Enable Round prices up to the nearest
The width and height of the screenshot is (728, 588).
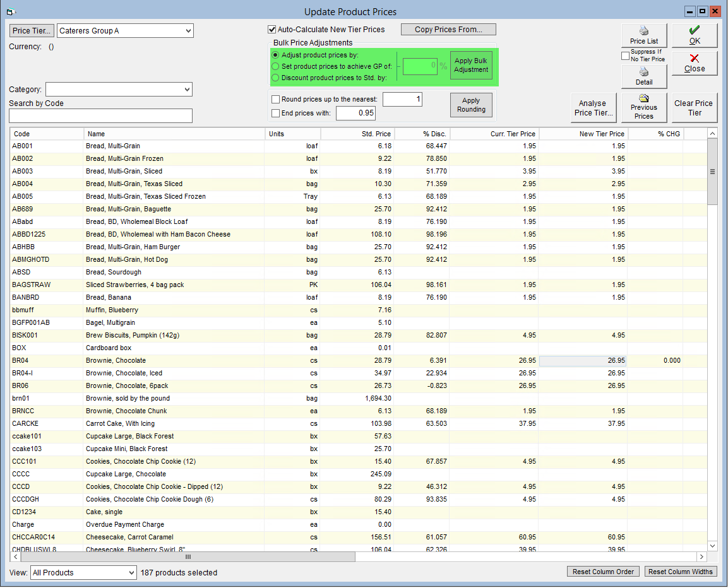(276, 99)
